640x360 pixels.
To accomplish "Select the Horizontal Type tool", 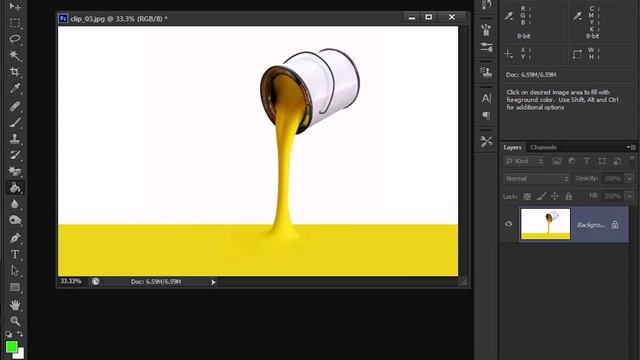I will pyautogui.click(x=15, y=254).
